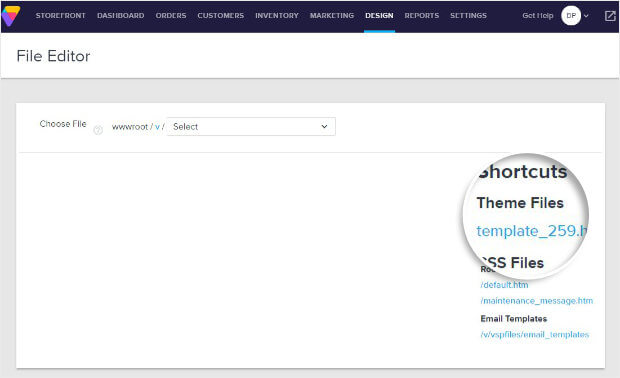Click the DP user avatar
620x378 pixels.
[571, 16]
